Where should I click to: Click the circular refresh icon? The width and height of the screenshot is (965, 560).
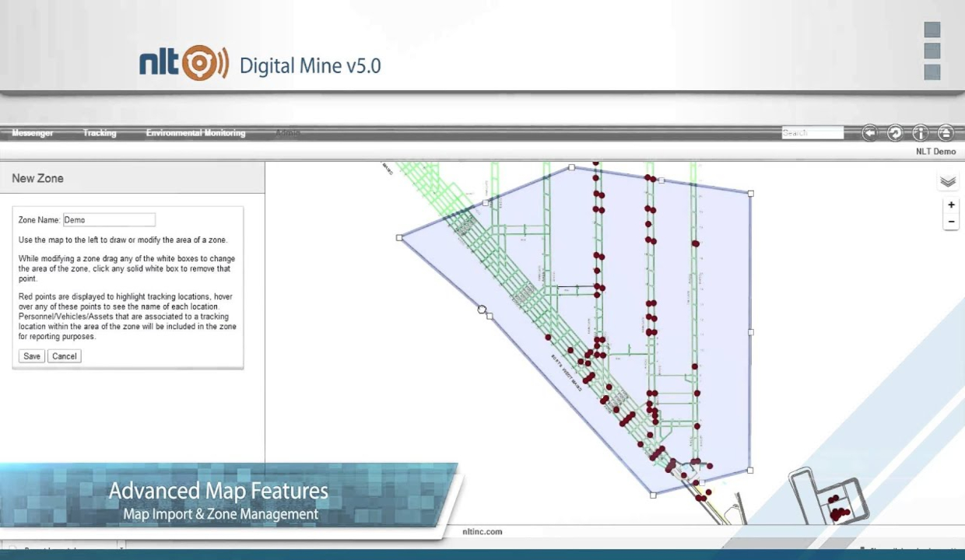pos(895,133)
